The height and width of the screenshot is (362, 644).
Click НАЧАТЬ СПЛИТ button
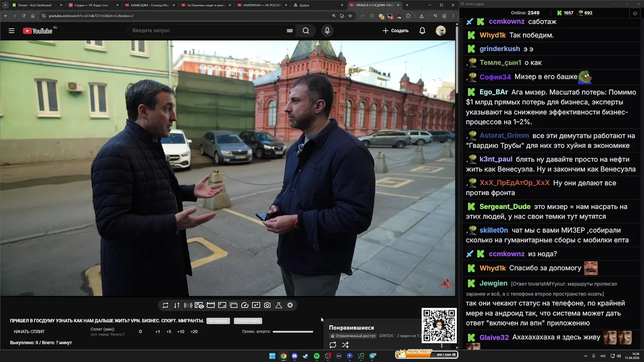click(x=29, y=331)
